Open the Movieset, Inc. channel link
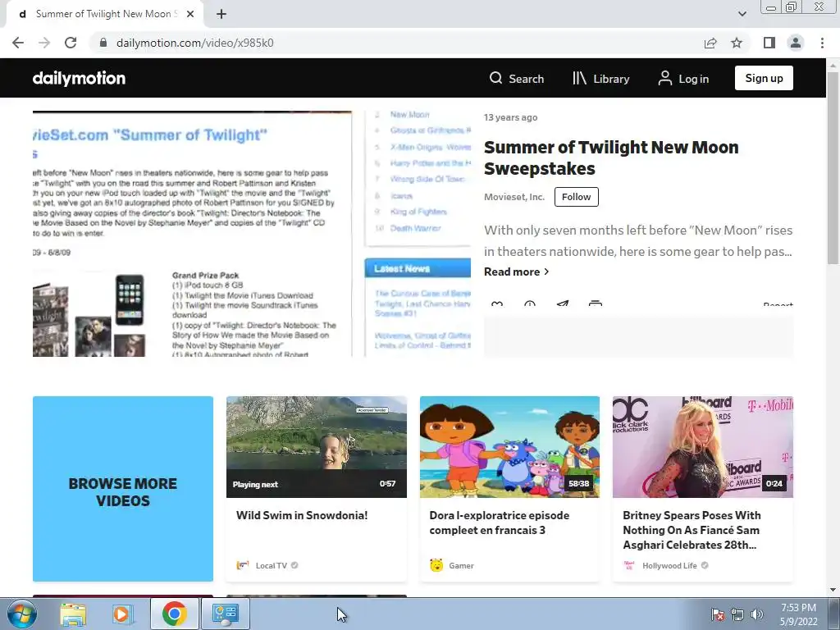The width and height of the screenshot is (840, 630). click(514, 197)
